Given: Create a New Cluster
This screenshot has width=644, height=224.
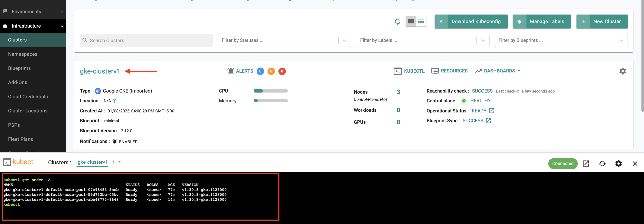Looking at the screenshot, I should tap(602, 22).
